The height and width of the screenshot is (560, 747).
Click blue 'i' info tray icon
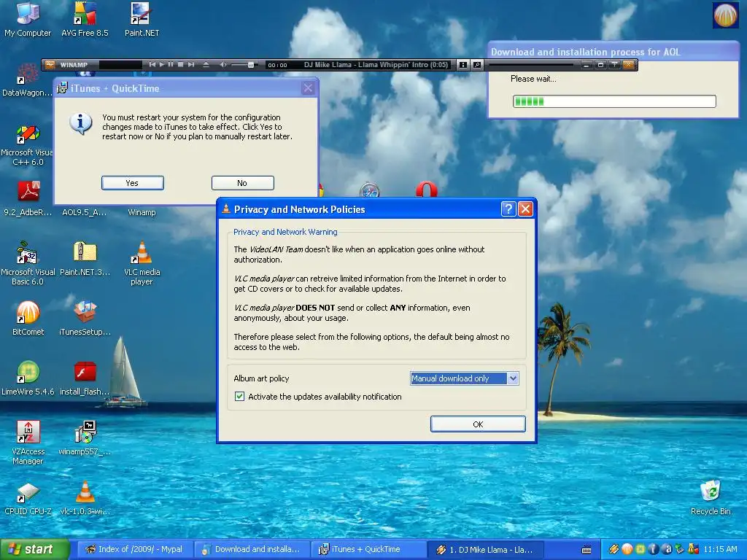(x=654, y=549)
